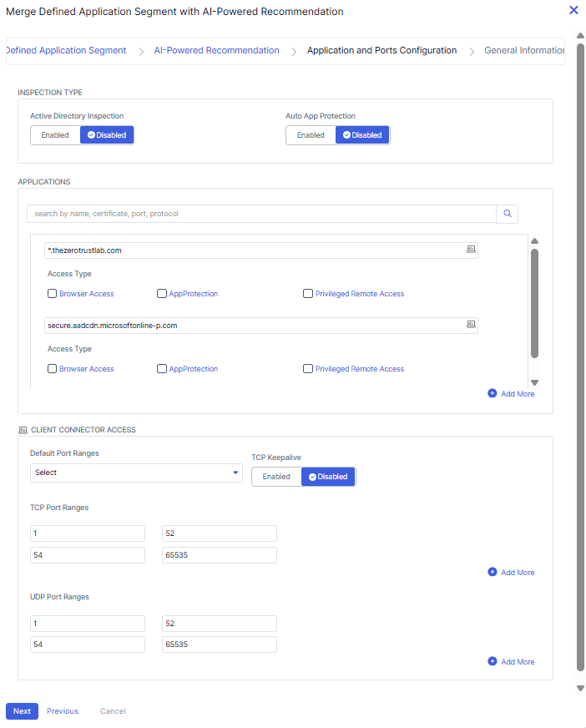Image resolution: width=586 pixels, height=728 pixels.
Task: Click the Client Connector Access section icon
Action: [23, 430]
